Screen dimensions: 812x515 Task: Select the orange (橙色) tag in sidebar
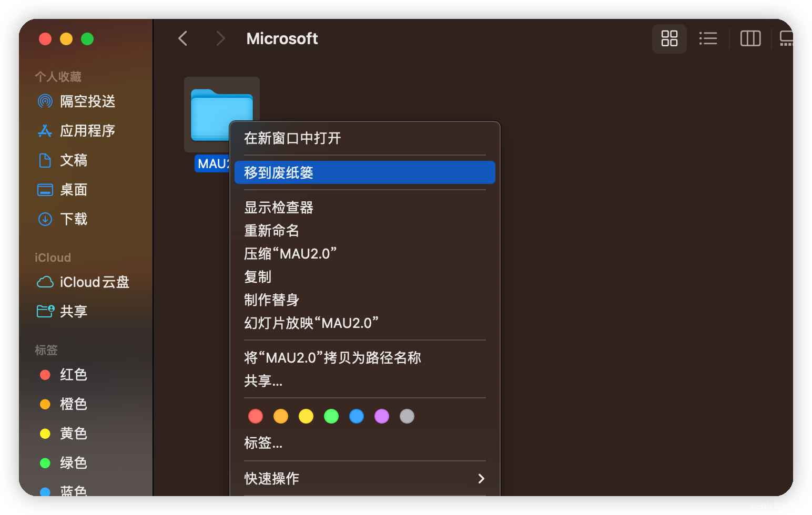[63, 404]
